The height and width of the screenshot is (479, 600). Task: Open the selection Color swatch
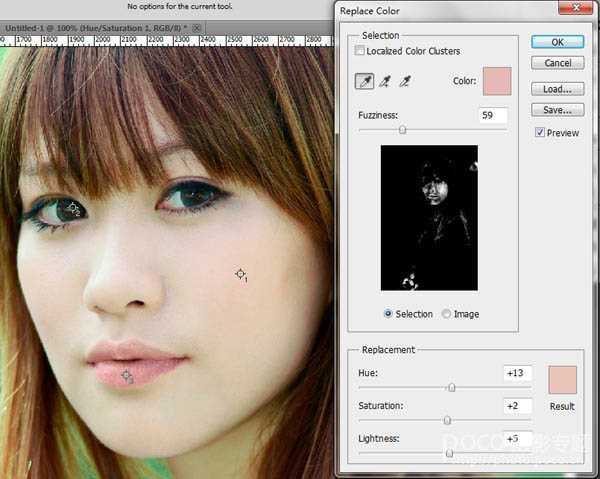496,81
